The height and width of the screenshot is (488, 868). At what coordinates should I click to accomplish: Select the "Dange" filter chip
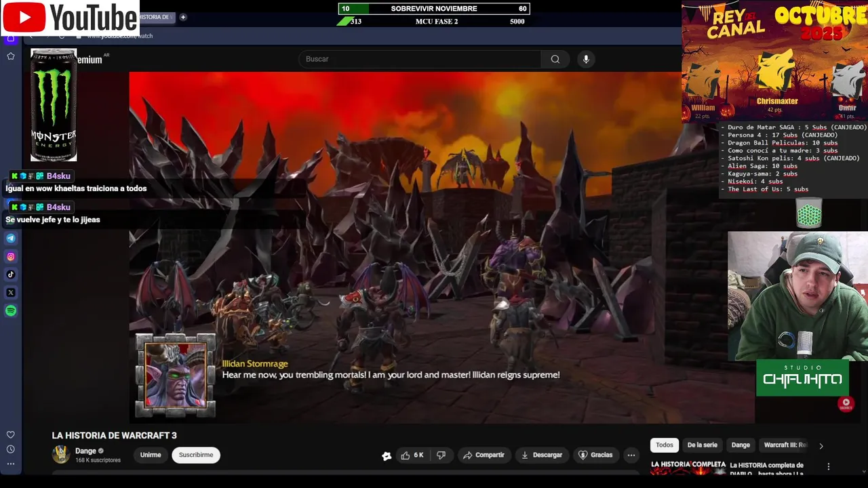pos(741,445)
